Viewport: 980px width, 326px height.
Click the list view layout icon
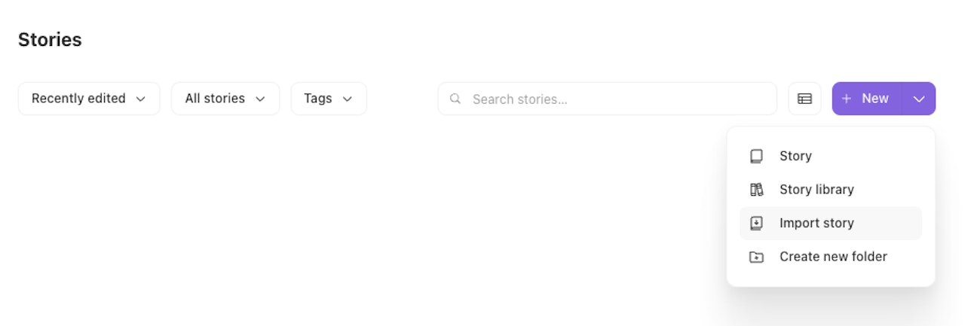click(x=804, y=99)
